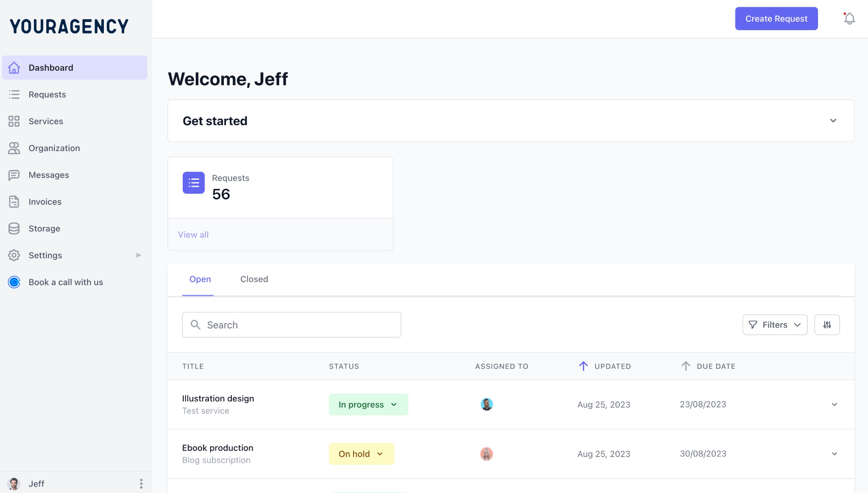Open Jeff user options three-dot menu

[x=141, y=484]
